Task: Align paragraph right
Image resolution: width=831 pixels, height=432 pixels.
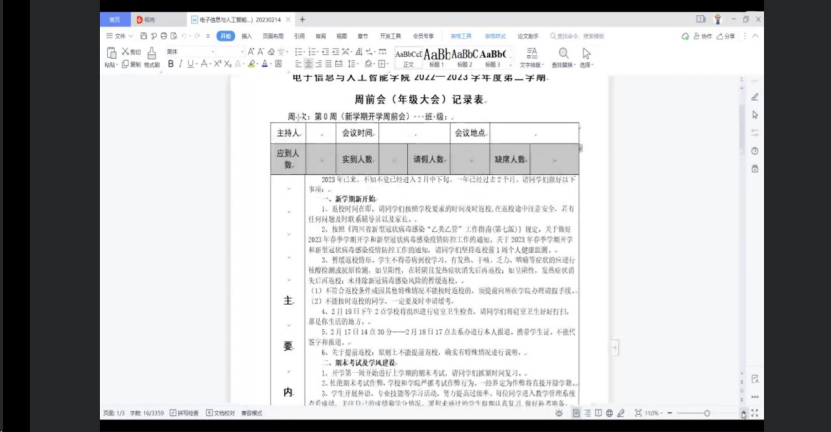Action: coord(319,64)
